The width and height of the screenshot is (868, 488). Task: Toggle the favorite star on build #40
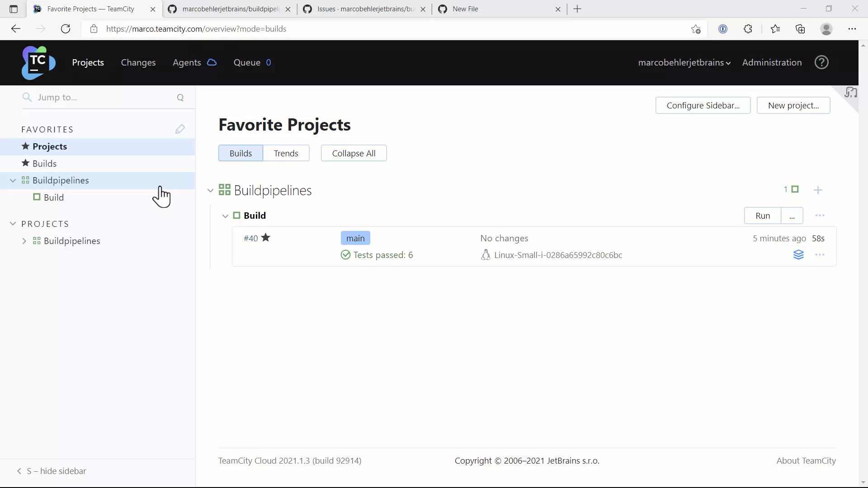(266, 238)
